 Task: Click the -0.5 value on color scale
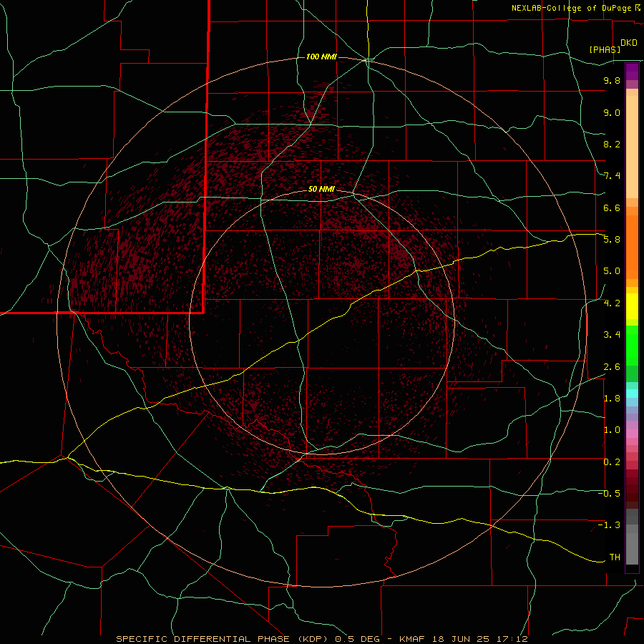click(609, 494)
